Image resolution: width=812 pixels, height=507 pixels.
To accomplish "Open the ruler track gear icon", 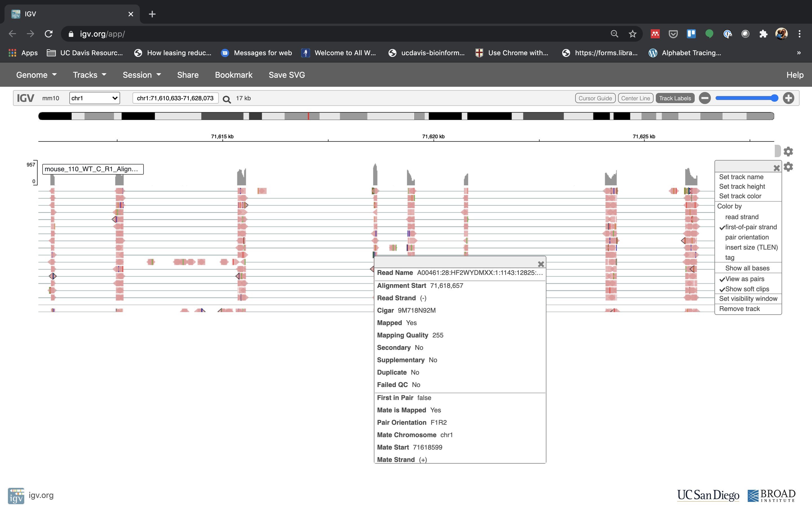I will click(x=788, y=152).
